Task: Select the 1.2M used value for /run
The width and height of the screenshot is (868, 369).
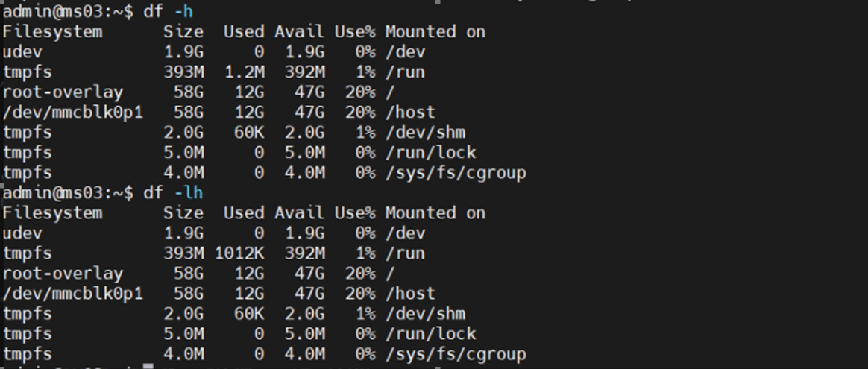Action: pyautogui.click(x=243, y=72)
